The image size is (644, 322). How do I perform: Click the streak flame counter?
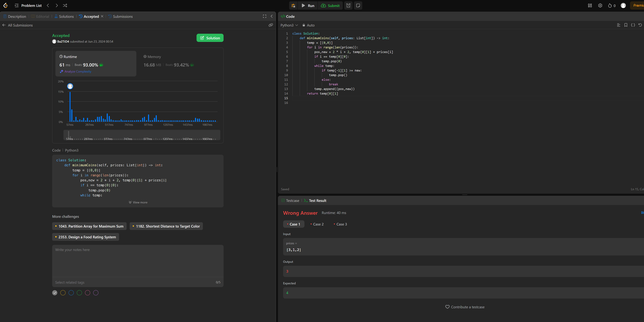612,5
